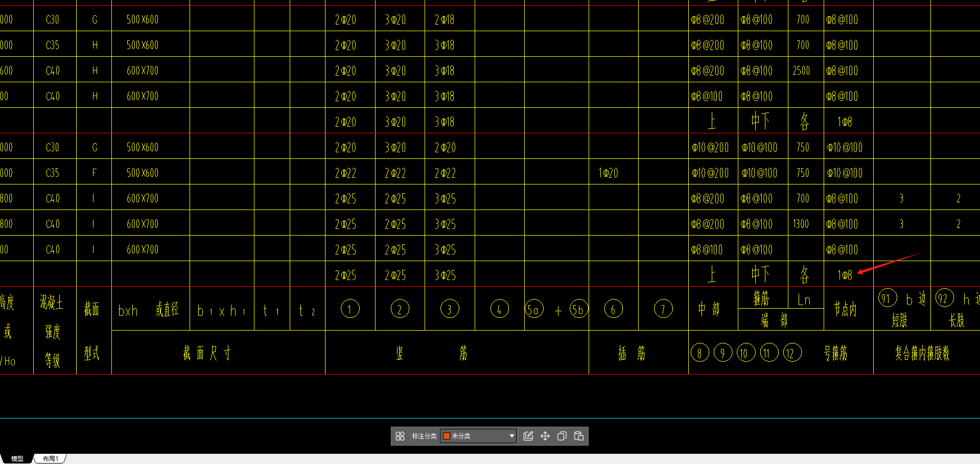The height and width of the screenshot is (464, 980).
Task: Click circled number 2 column header
Action: (400, 309)
